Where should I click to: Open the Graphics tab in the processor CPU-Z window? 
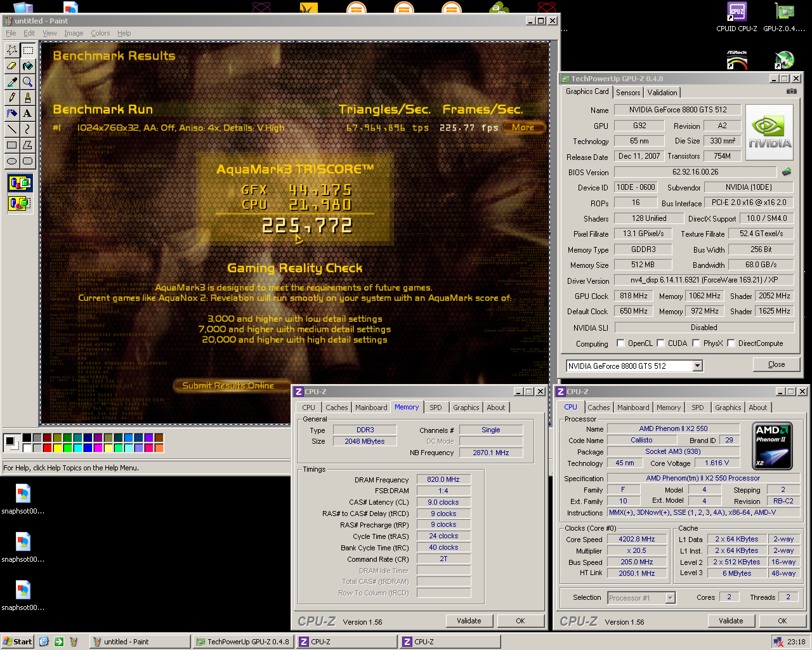[x=728, y=408]
